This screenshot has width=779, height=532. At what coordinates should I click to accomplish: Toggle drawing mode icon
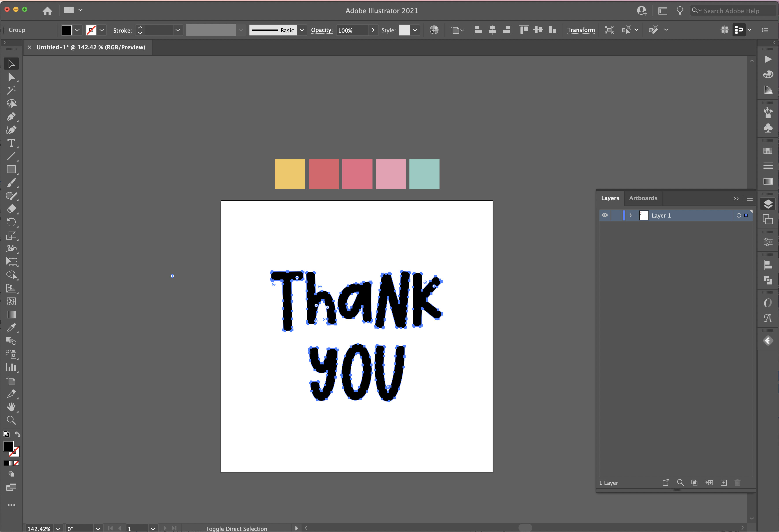(11, 474)
